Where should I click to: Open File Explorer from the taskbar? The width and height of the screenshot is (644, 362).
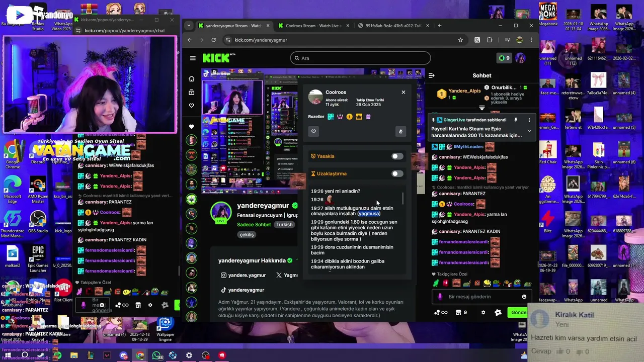(74, 355)
